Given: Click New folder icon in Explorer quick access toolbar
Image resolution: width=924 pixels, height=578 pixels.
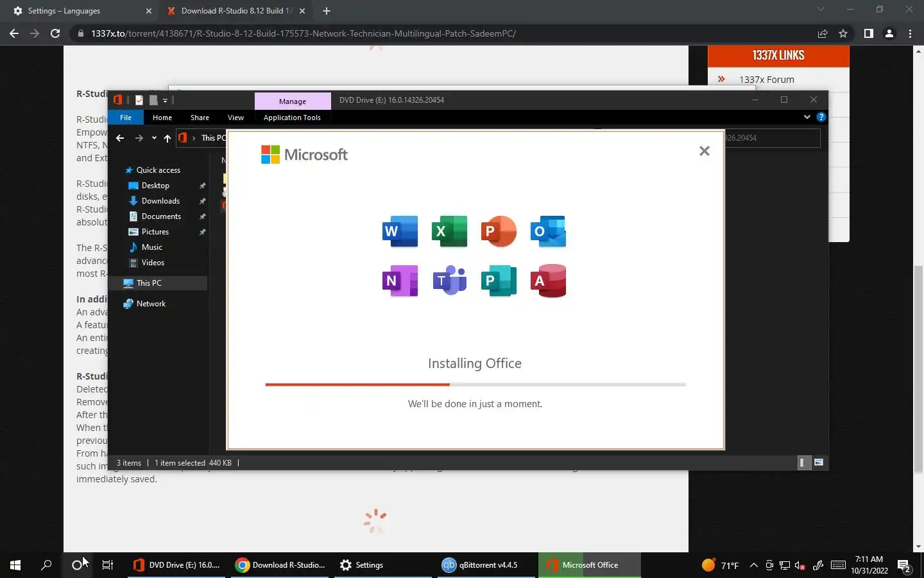Looking at the screenshot, I should (153, 100).
